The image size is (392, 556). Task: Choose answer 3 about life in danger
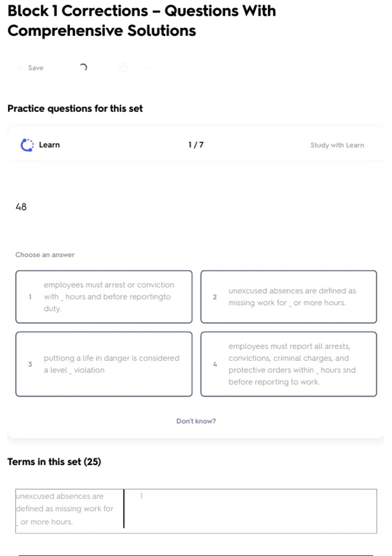(104, 364)
